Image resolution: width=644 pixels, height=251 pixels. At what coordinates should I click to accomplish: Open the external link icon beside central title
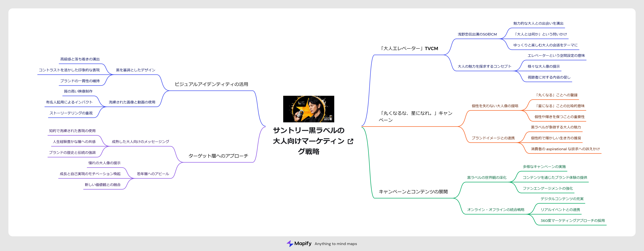click(x=350, y=141)
